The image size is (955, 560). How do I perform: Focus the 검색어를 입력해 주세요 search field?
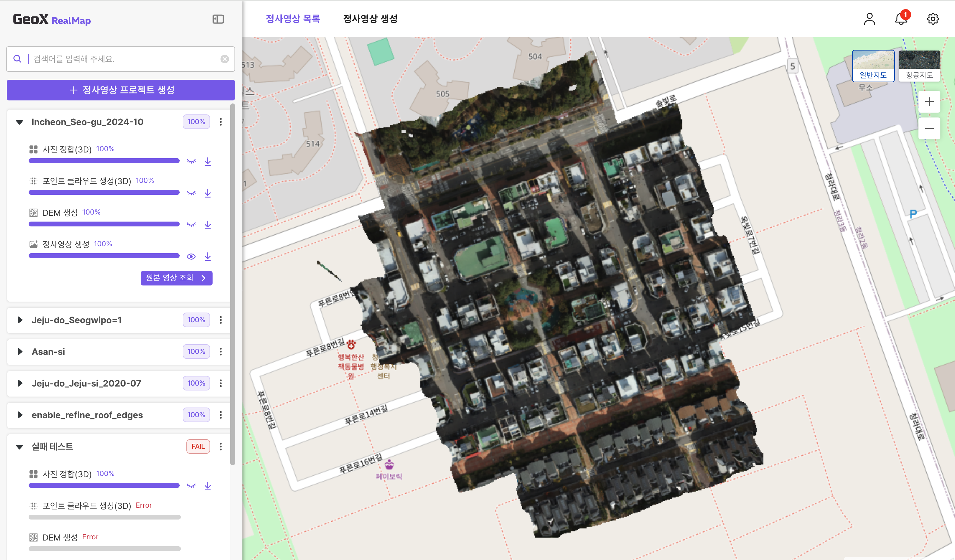(121, 59)
